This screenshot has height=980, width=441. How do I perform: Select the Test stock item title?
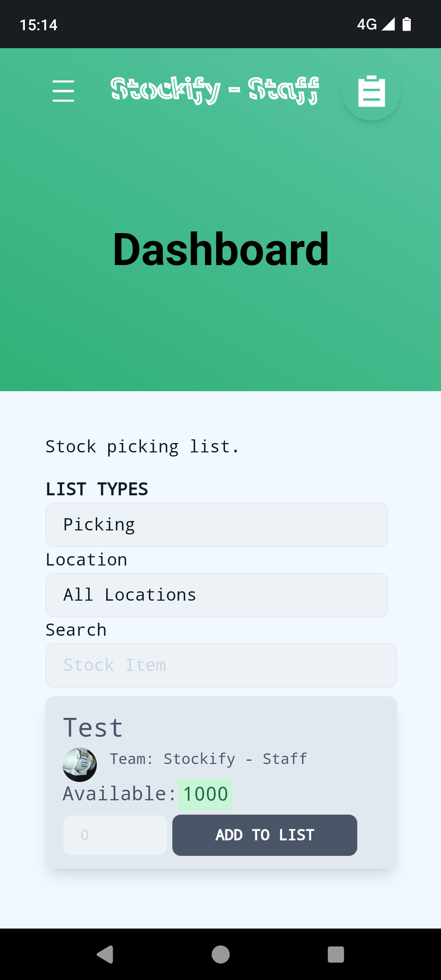93,728
